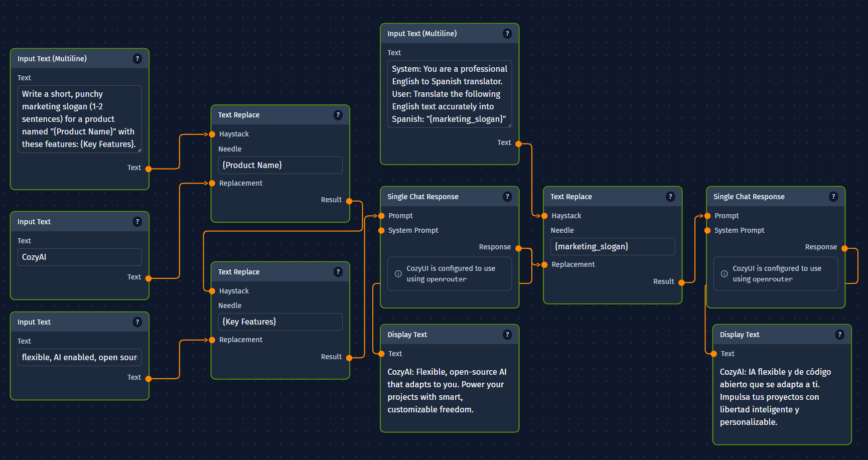Click the CozyAI text field

click(80, 257)
